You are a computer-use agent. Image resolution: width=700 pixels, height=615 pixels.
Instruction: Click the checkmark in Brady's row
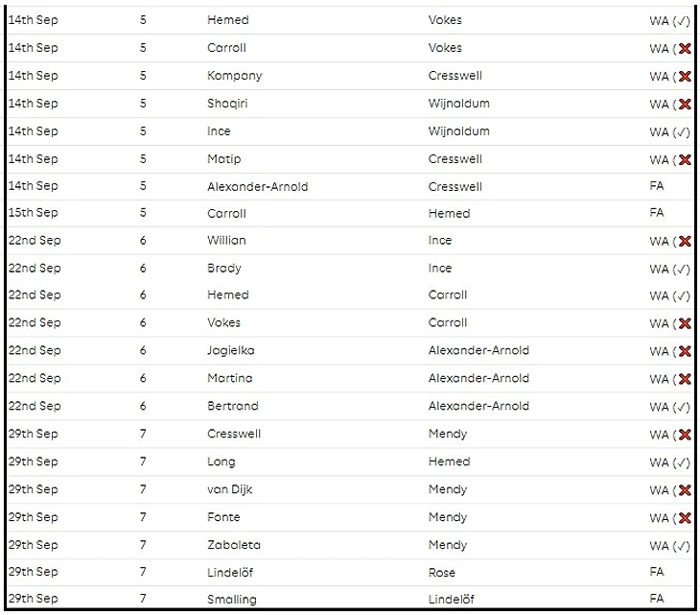click(682, 270)
